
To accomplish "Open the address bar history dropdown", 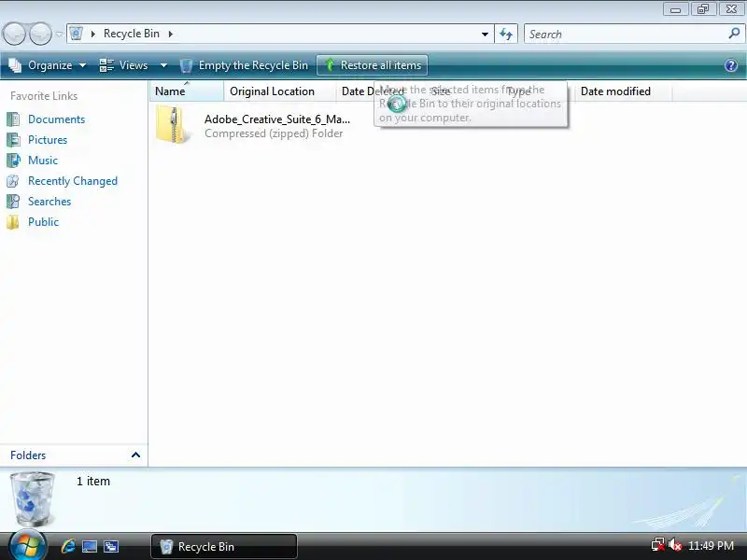I will pyautogui.click(x=485, y=35).
